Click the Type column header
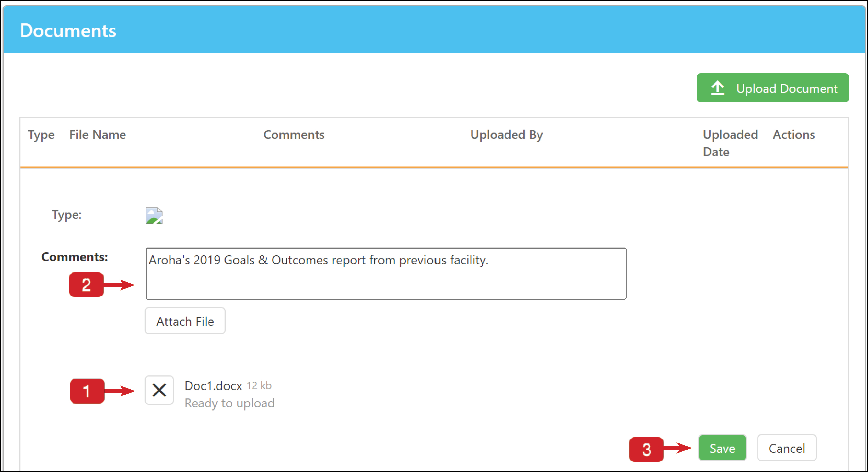 tap(41, 135)
